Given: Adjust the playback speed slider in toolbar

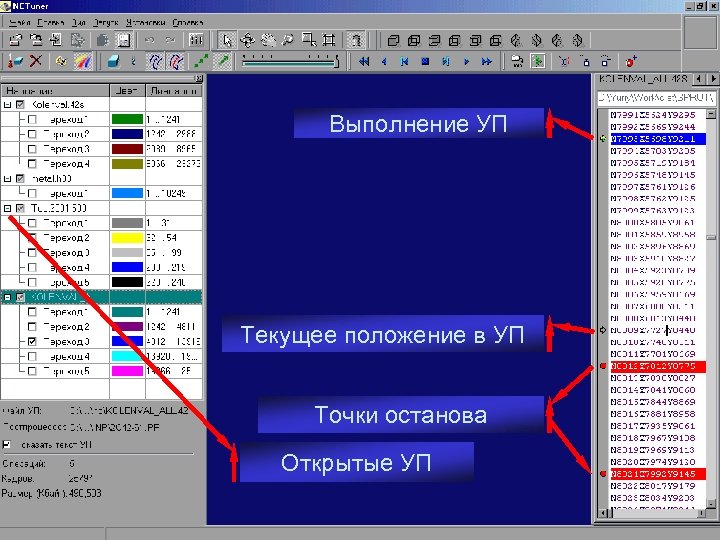Looking at the screenshot, I should [x=290, y=61].
